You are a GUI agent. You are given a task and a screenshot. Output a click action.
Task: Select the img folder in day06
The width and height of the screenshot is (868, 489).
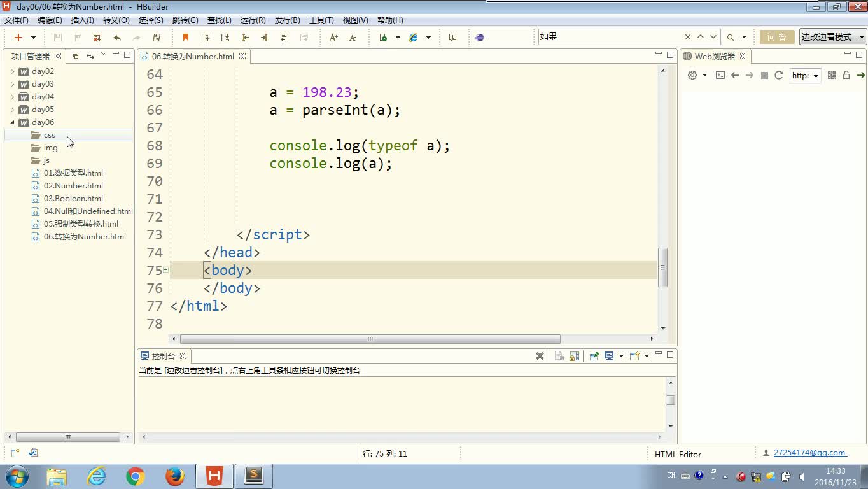[51, 148]
